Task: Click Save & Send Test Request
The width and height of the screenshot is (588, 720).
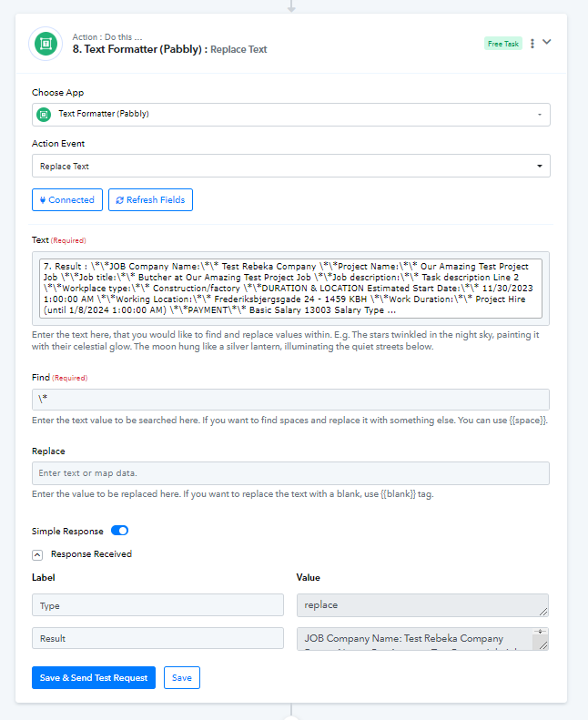Action: (x=94, y=678)
